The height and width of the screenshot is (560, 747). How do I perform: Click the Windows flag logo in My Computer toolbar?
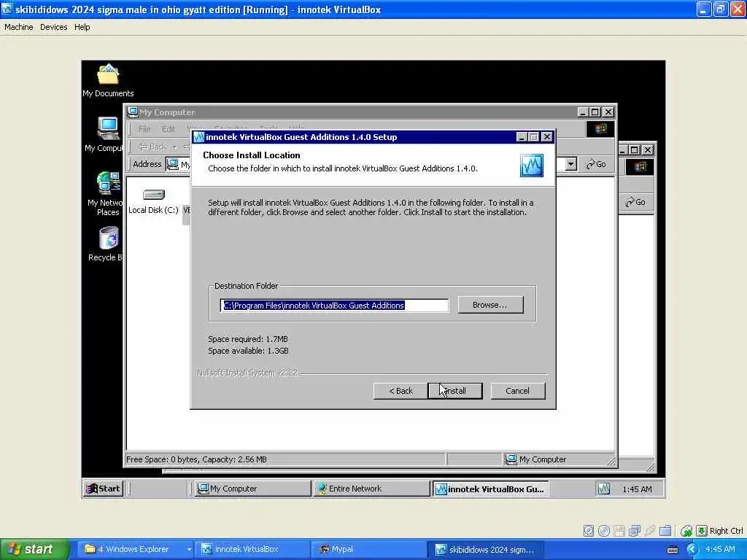pos(600,128)
